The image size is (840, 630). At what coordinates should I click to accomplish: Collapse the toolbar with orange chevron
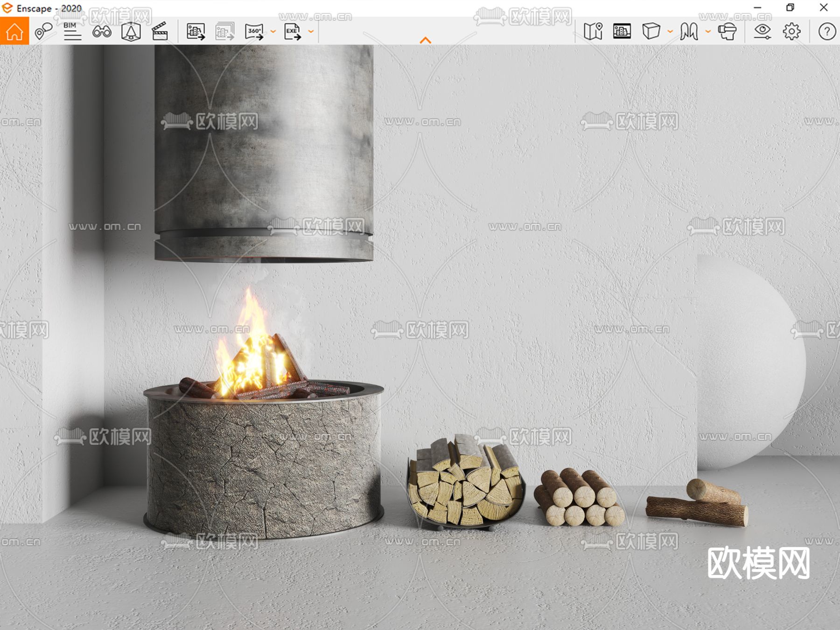coord(425,40)
